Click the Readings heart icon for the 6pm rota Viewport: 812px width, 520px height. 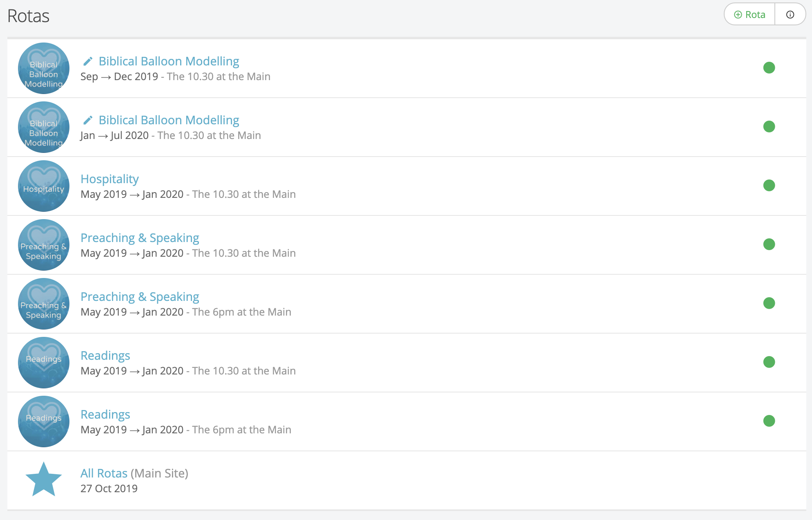click(x=43, y=421)
